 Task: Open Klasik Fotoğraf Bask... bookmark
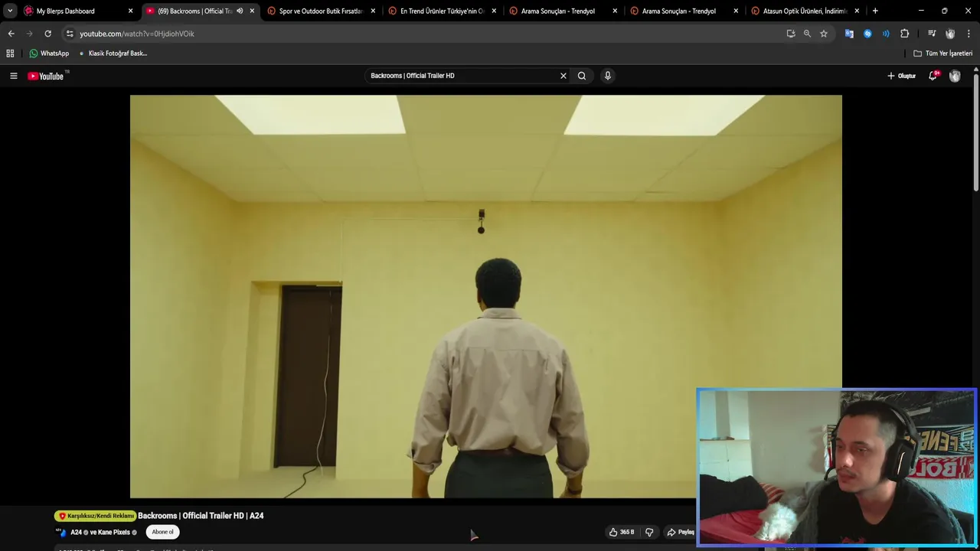coord(113,54)
